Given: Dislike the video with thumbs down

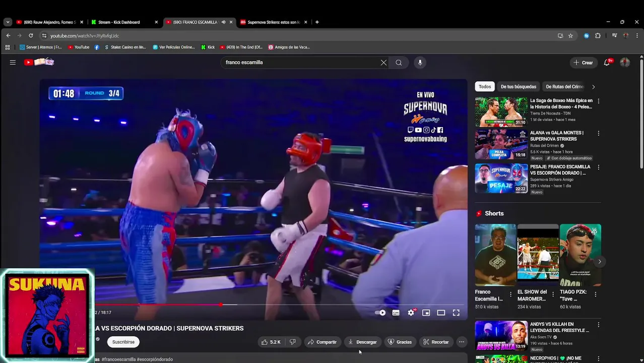Looking at the screenshot, I should pyautogui.click(x=293, y=342).
